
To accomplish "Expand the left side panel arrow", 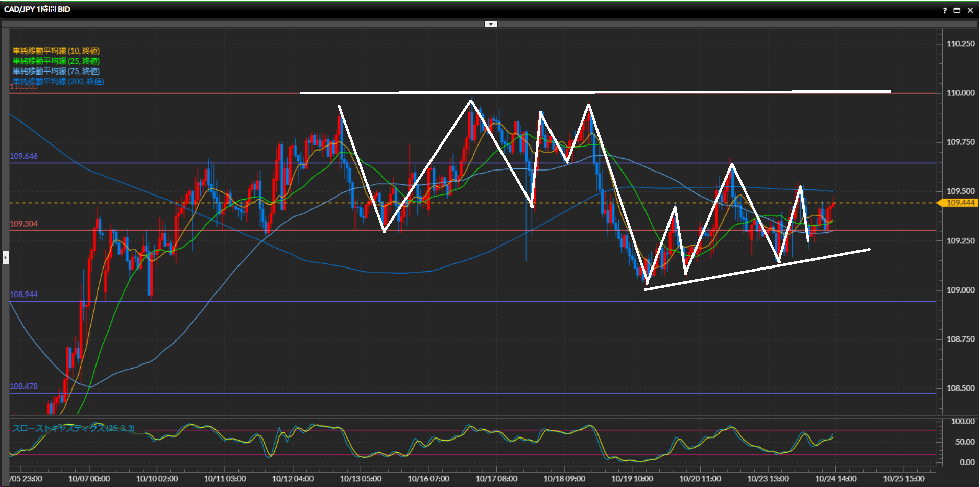I will (x=6, y=257).
